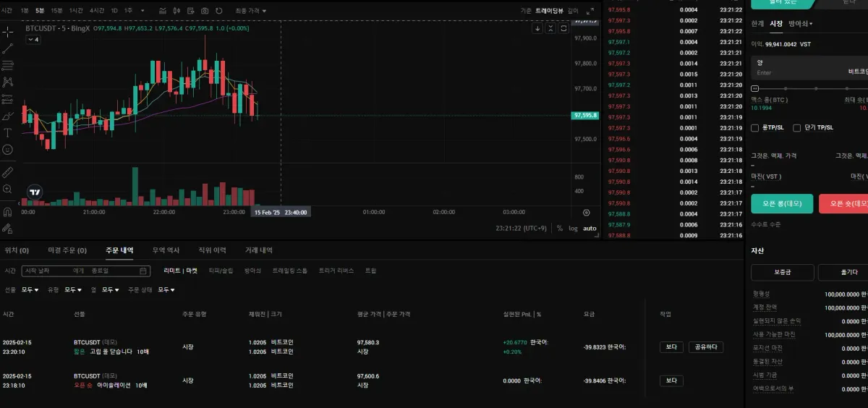Enable the 단기 TP/SL checkbox
The height and width of the screenshot is (408, 868).
point(797,127)
